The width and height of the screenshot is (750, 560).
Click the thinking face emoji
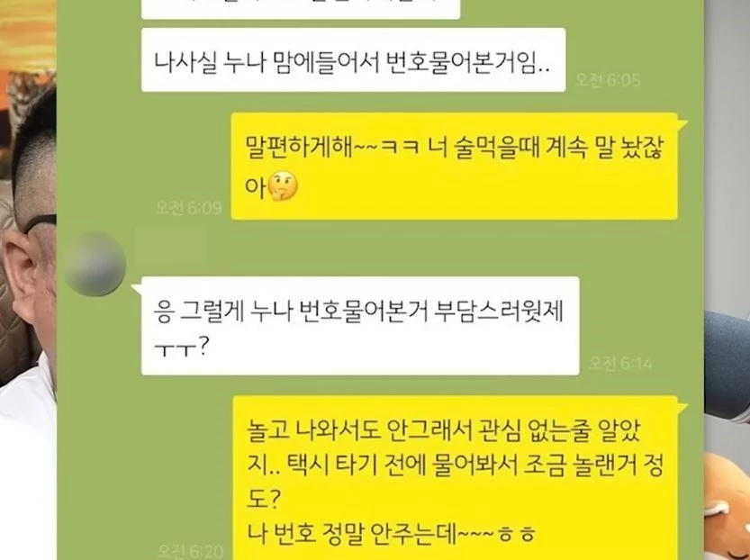[283, 186]
